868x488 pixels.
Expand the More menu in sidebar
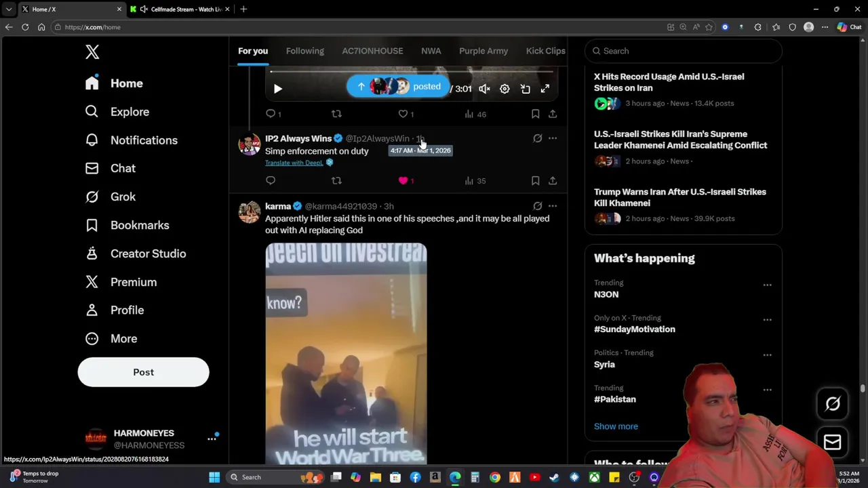coord(111,338)
